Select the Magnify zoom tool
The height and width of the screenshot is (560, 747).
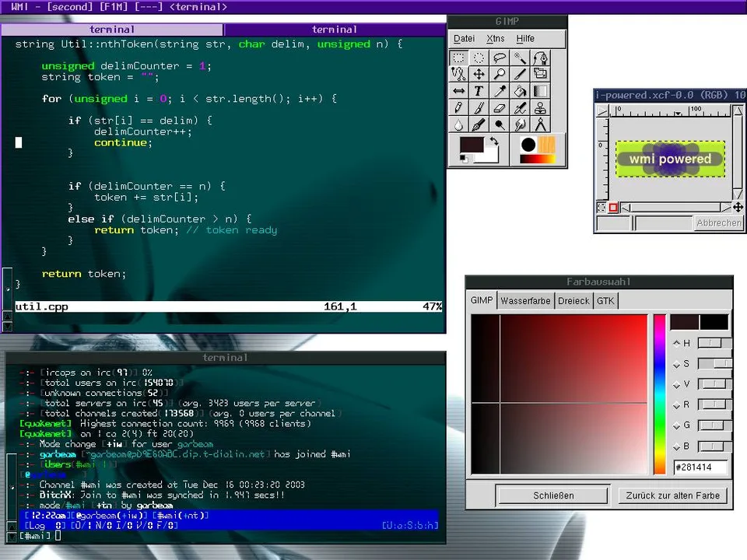pyautogui.click(x=500, y=75)
